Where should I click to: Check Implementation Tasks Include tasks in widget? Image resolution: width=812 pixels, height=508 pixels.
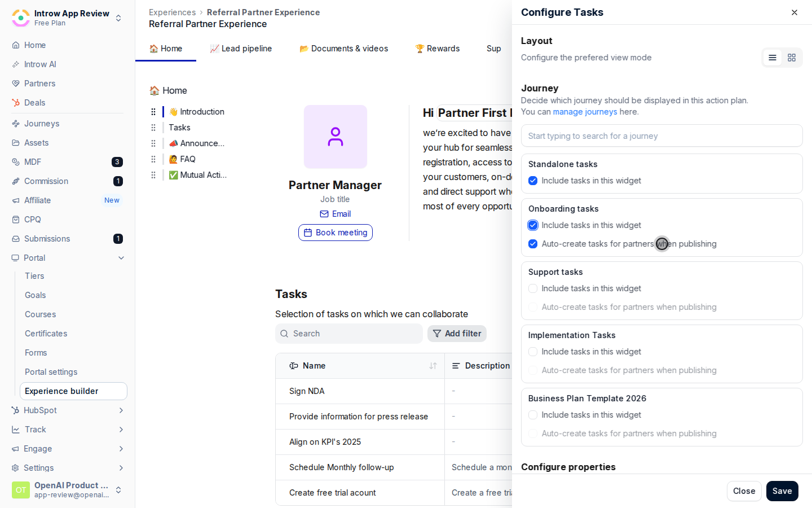pos(533,352)
